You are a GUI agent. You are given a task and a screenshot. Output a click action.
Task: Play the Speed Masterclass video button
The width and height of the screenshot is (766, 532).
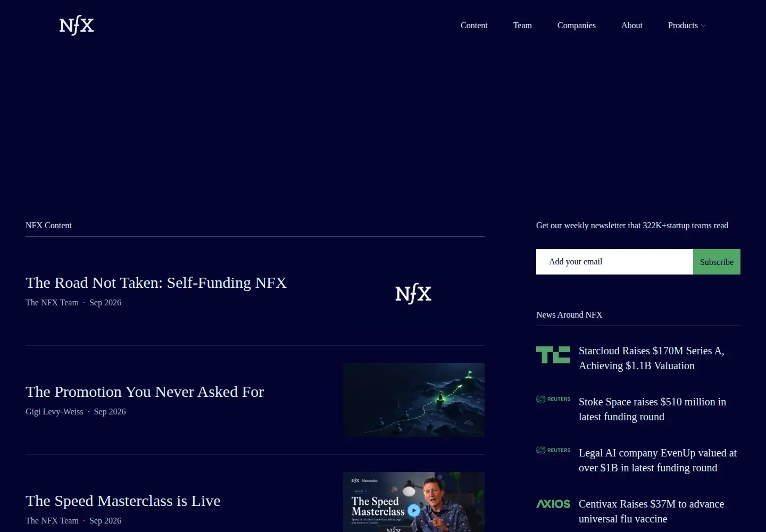[414, 511]
